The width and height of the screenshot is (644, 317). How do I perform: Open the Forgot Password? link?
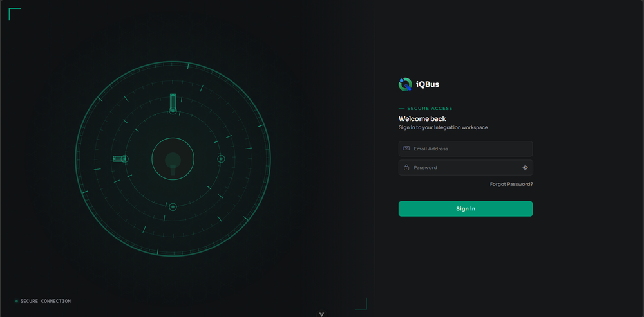point(511,184)
